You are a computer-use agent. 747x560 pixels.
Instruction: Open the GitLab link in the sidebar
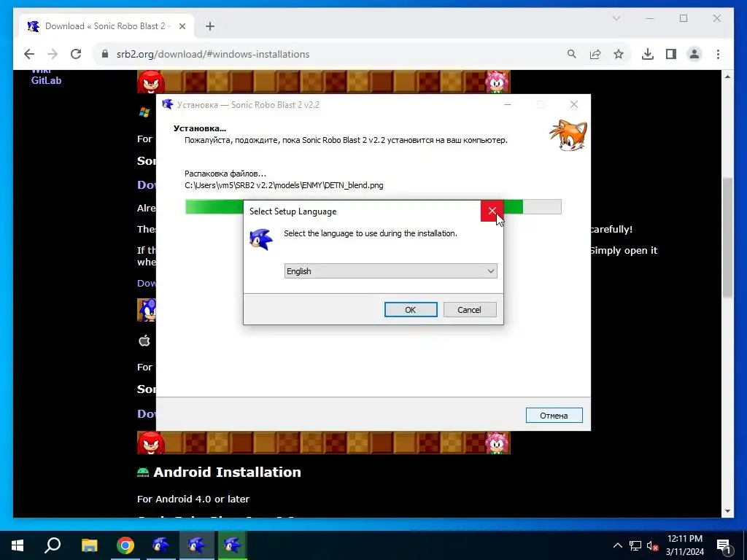pos(46,80)
